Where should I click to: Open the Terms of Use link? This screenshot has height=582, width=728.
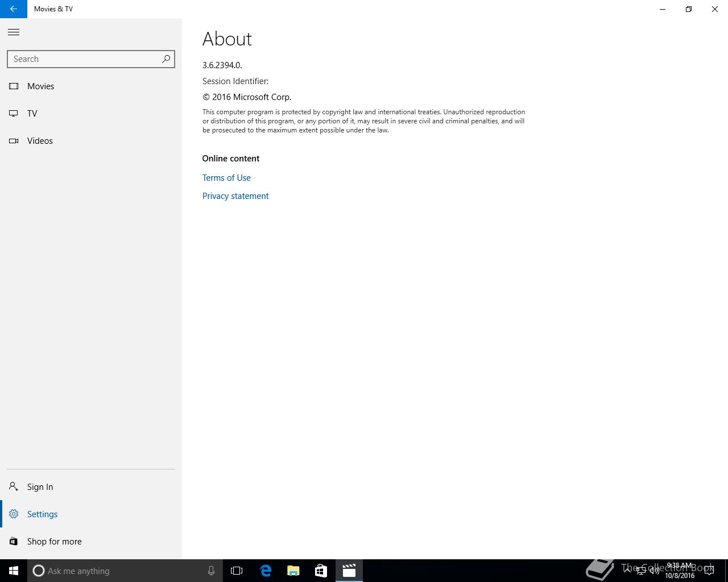pyautogui.click(x=226, y=178)
